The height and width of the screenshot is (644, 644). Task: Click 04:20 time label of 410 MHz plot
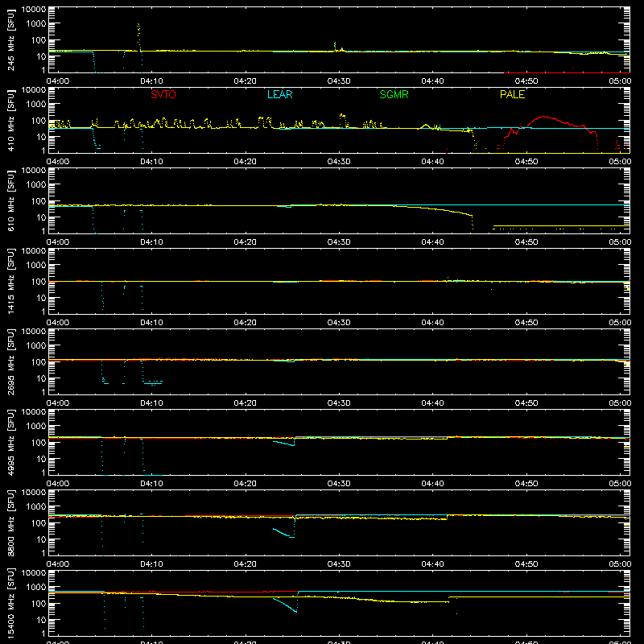click(x=246, y=162)
